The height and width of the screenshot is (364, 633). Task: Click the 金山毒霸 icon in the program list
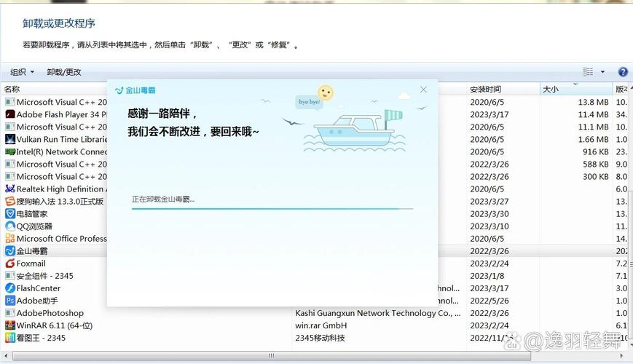pos(10,251)
